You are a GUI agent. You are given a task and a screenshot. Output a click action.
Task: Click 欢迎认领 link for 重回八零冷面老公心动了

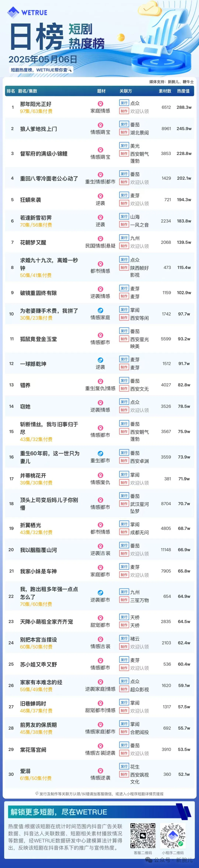140,182
